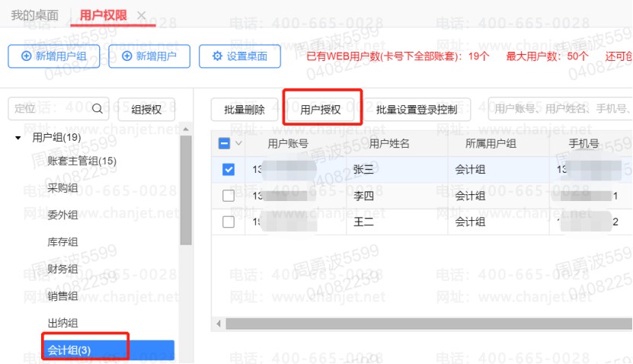This screenshot has width=633, height=364.
Task: Click the tree panel scroll-up arrow
Action: coord(186,129)
